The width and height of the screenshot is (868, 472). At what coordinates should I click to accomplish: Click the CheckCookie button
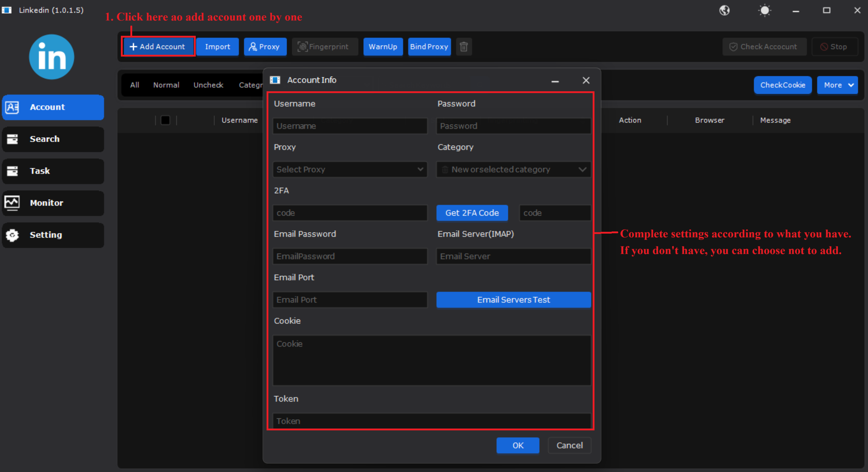[x=783, y=85]
